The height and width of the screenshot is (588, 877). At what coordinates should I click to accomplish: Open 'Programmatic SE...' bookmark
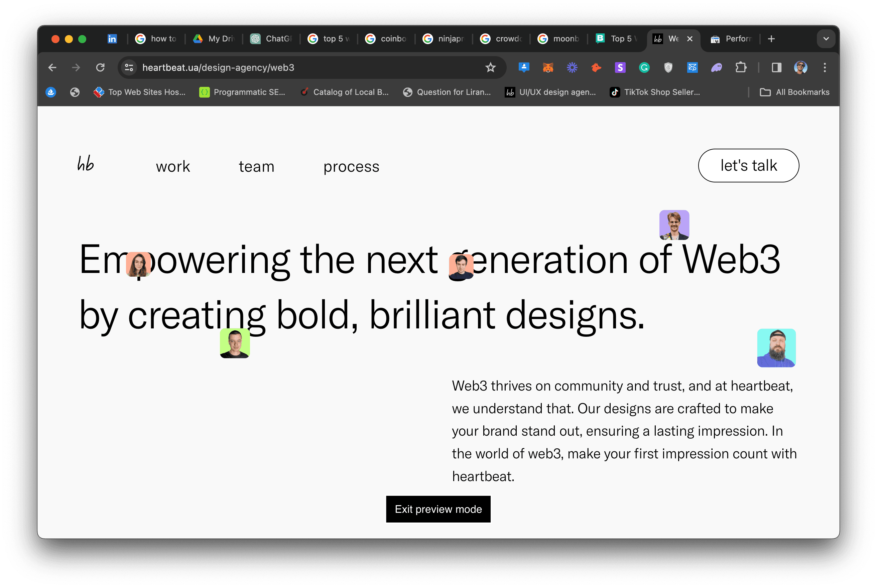tap(242, 92)
